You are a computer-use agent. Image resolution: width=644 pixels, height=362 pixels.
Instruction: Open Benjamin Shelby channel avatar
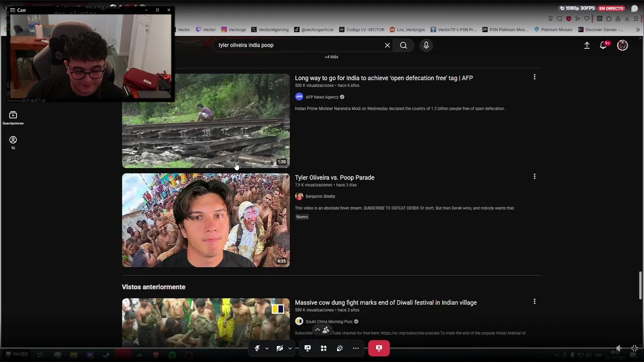pos(299,197)
